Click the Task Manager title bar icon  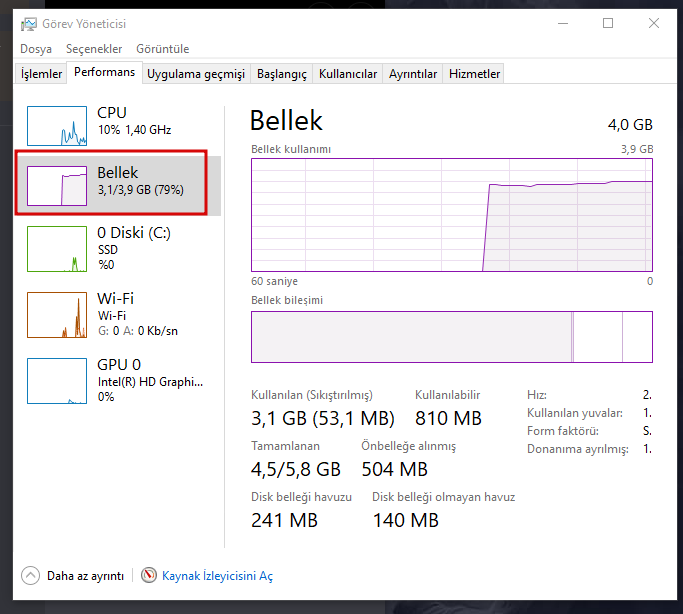(x=28, y=23)
